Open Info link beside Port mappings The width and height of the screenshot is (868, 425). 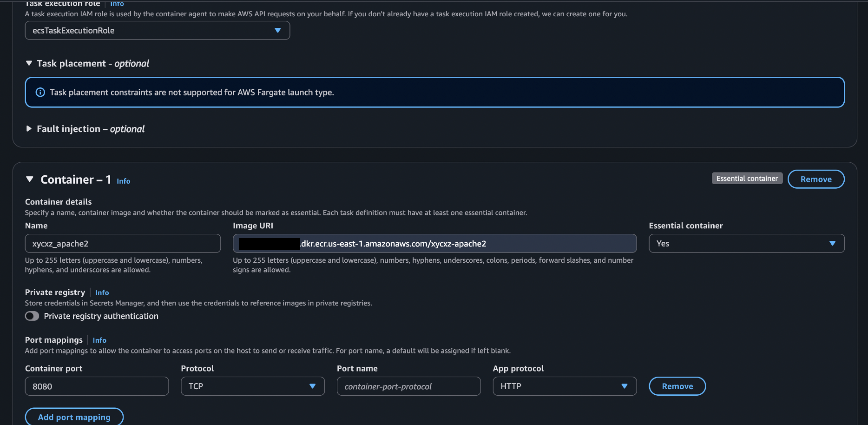click(x=99, y=340)
